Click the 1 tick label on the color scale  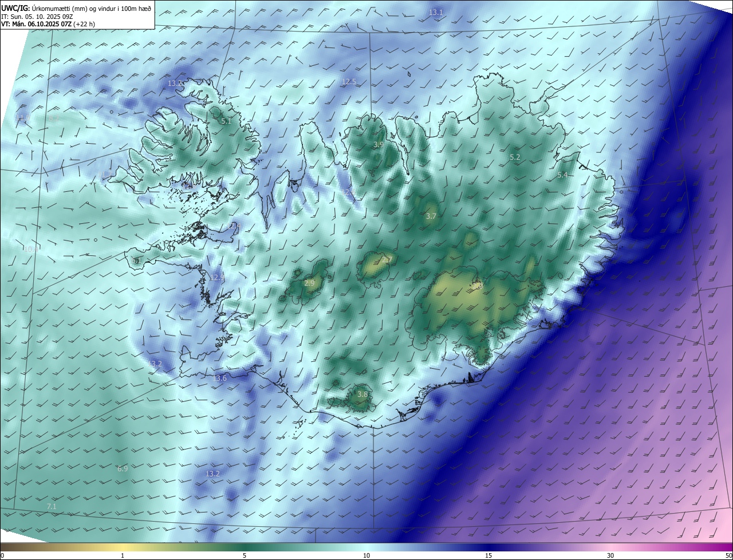pyautogui.click(x=123, y=555)
